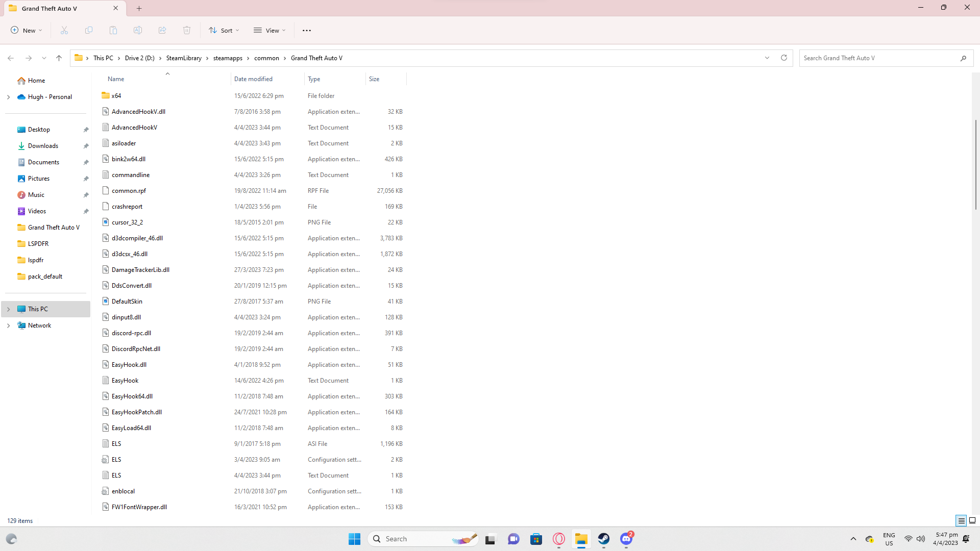Open the Sort dropdown menu
Screen dimensions: 980x551
click(224, 31)
